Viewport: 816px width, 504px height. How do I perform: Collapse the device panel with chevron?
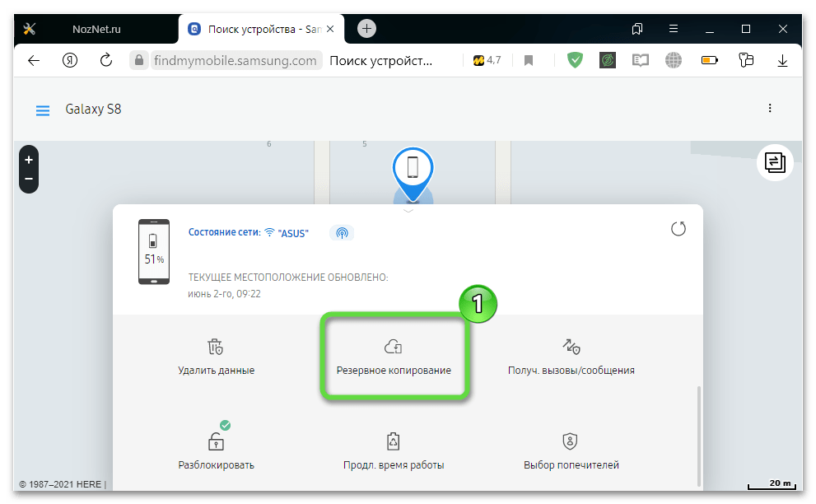point(408,212)
